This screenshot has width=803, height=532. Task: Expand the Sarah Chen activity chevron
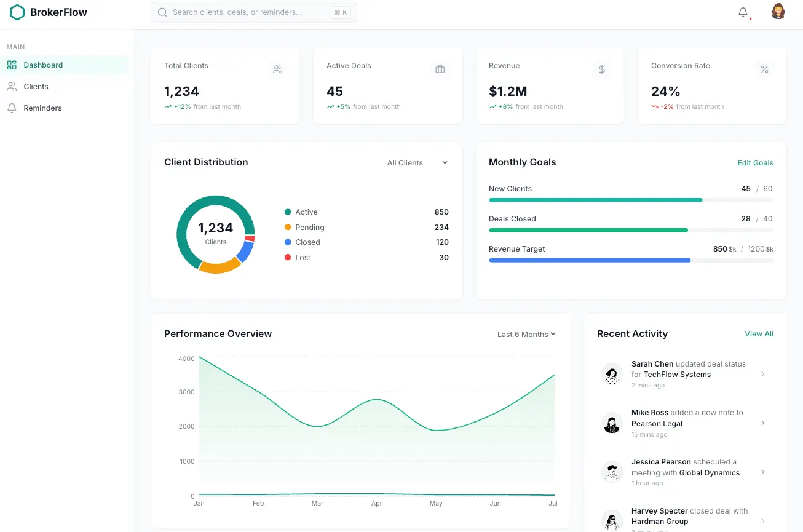762,374
